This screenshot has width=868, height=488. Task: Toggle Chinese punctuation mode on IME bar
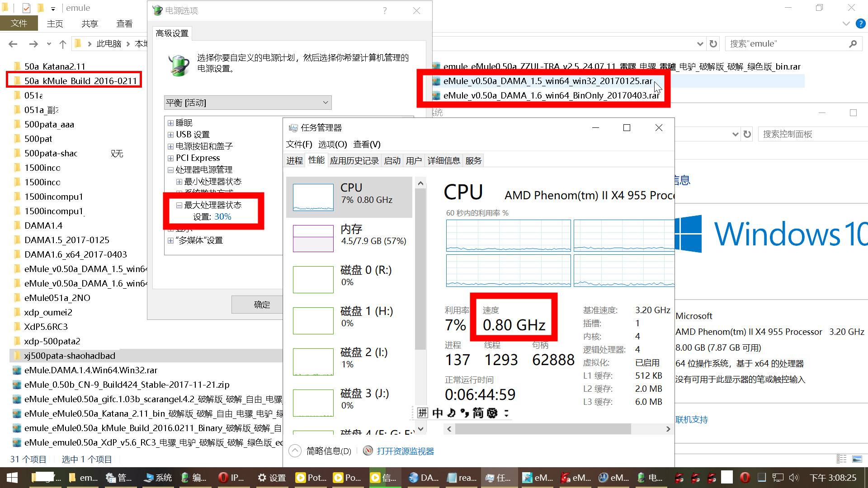[x=464, y=413]
